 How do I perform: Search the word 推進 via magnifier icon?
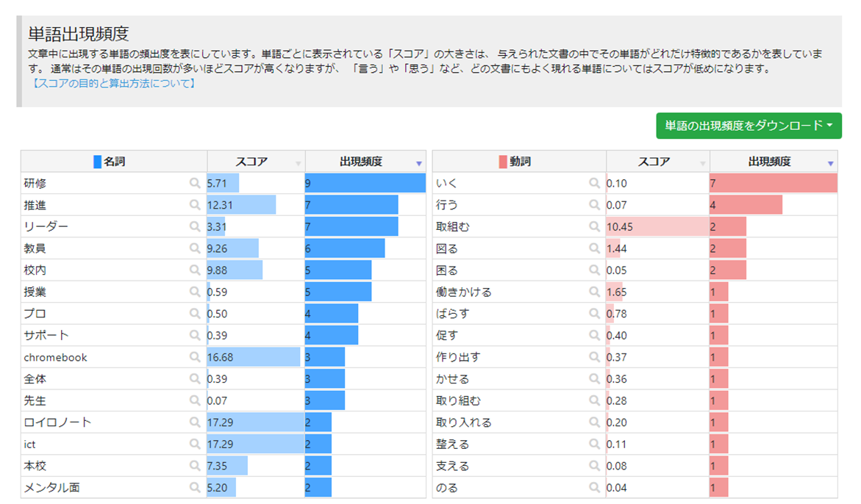195,205
